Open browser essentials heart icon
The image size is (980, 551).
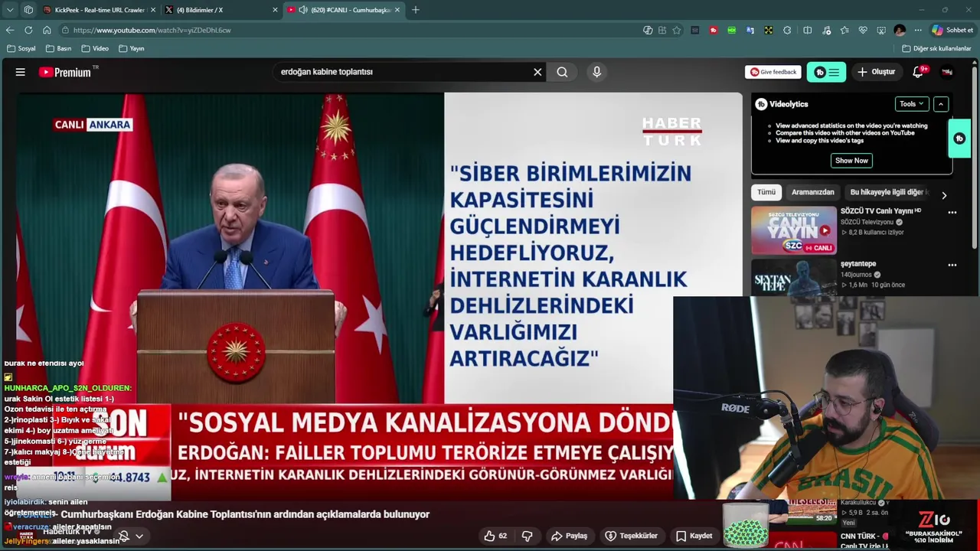click(x=863, y=30)
